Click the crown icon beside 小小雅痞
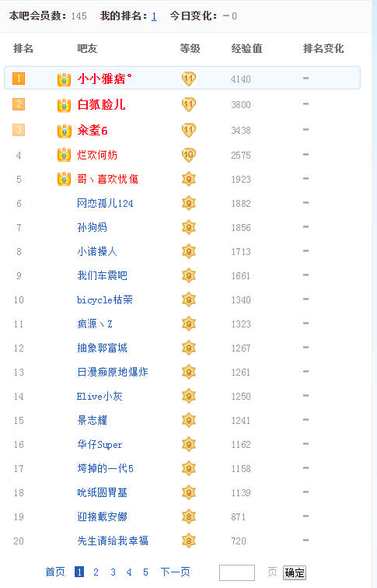 click(x=64, y=79)
